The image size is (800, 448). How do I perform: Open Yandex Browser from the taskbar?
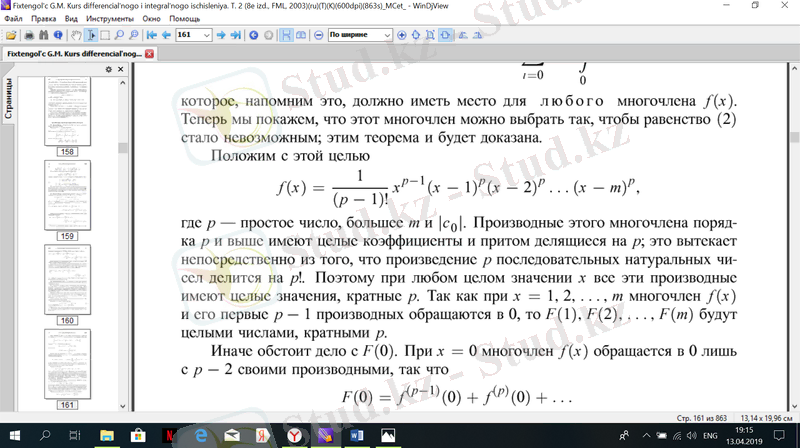point(294,435)
